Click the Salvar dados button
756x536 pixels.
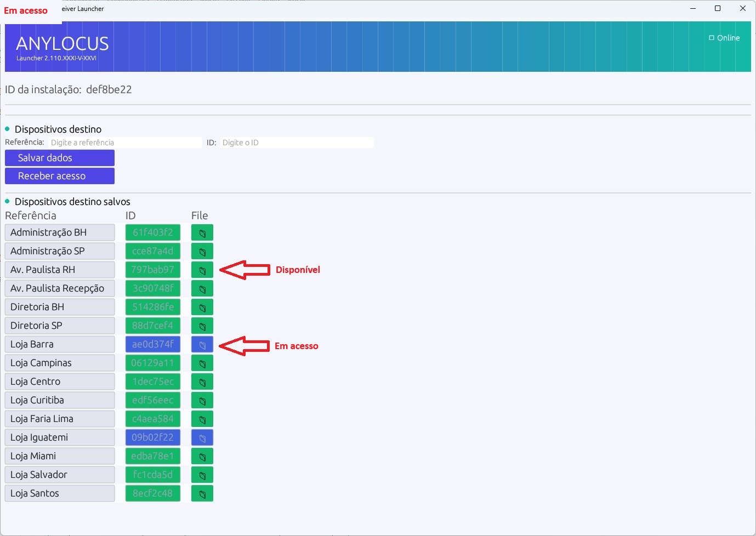point(60,158)
